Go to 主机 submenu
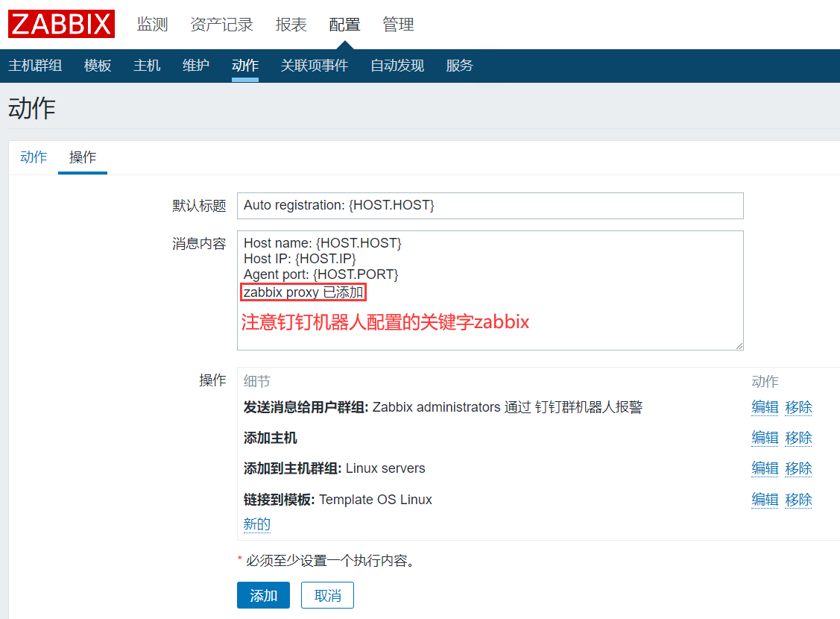The height and width of the screenshot is (619, 840). coord(147,66)
